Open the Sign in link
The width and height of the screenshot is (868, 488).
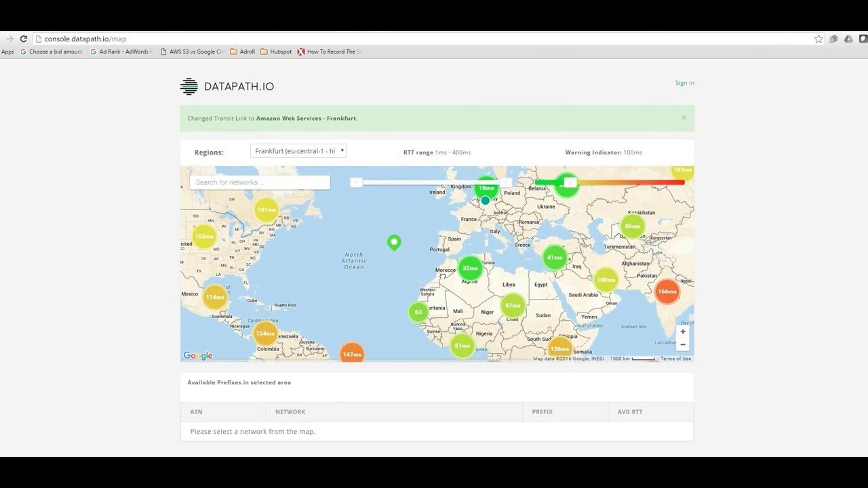click(685, 83)
